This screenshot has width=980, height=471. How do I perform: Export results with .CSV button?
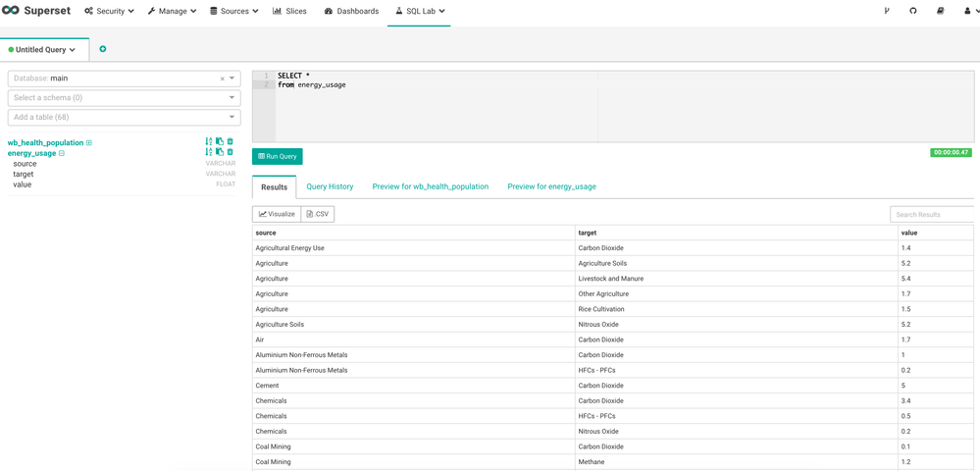(x=318, y=214)
